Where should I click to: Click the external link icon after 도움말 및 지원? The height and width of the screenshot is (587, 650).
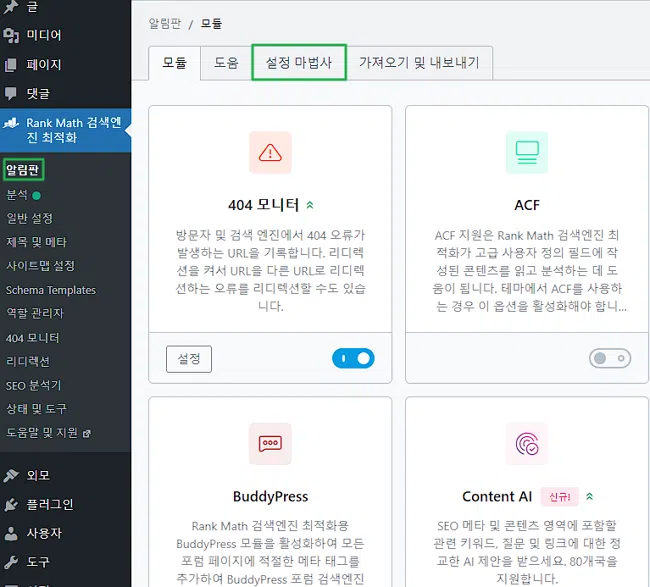[87, 434]
